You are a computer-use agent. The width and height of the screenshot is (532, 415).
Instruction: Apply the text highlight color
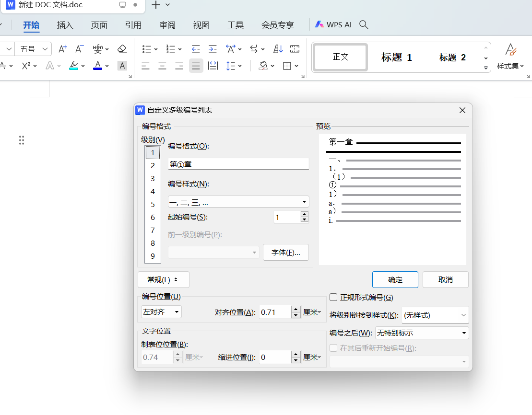point(73,66)
